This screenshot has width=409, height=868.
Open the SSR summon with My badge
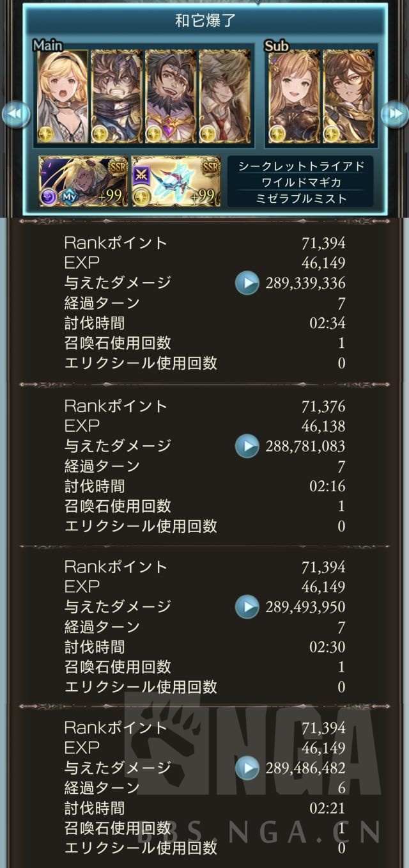(83, 182)
